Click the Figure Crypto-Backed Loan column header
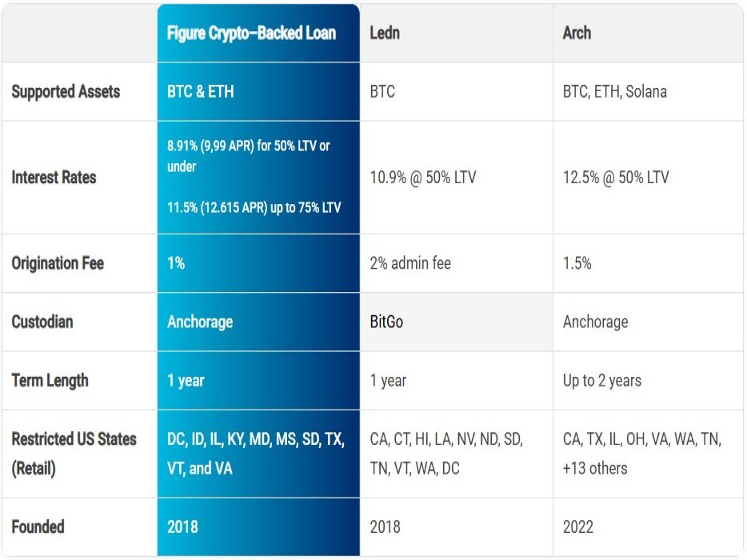Screen dimensions: 747x560 pyautogui.click(x=251, y=33)
